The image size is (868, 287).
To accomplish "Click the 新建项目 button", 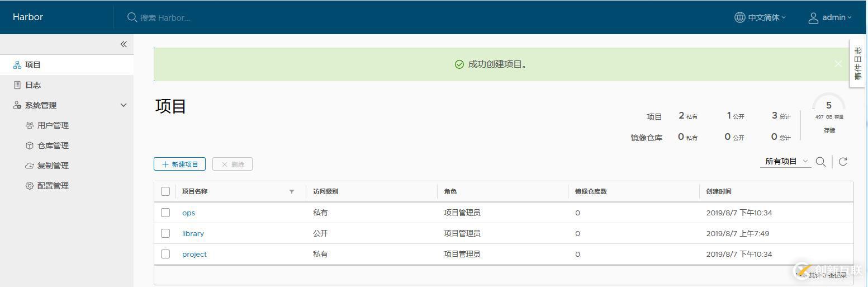I will (179, 164).
